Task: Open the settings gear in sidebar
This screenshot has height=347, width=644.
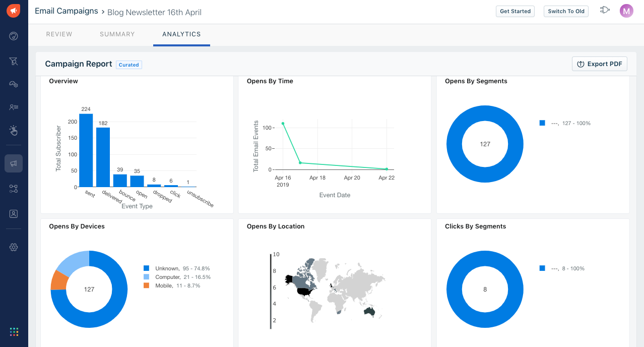Action: 14,247
